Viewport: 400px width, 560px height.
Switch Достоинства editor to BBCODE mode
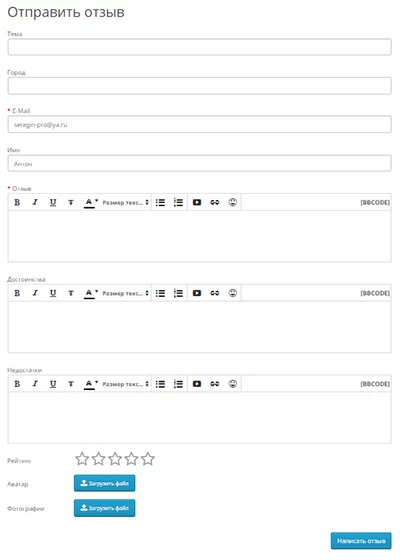(x=375, y=293)
